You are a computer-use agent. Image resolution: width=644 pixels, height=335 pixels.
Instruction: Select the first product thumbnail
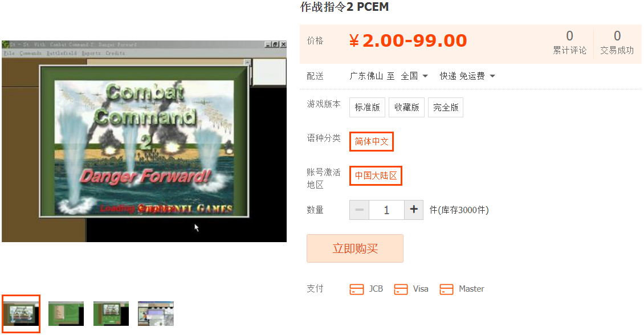coord(21,314)
